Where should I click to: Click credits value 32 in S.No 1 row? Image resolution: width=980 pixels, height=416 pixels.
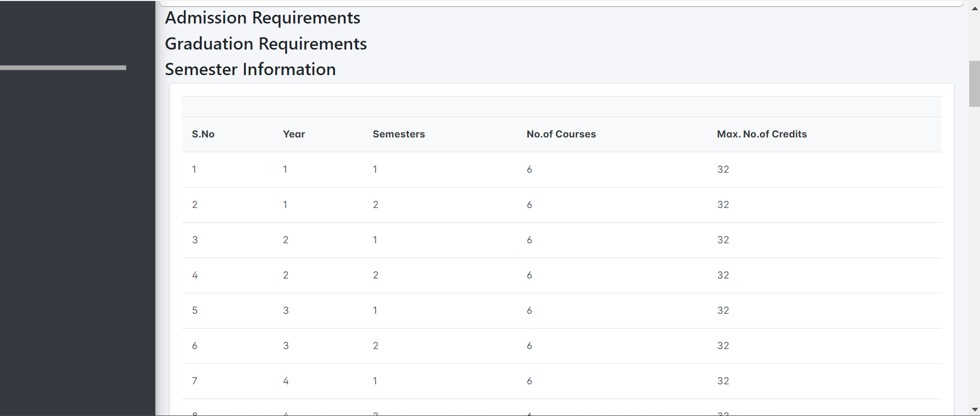[x=723, y=169]
